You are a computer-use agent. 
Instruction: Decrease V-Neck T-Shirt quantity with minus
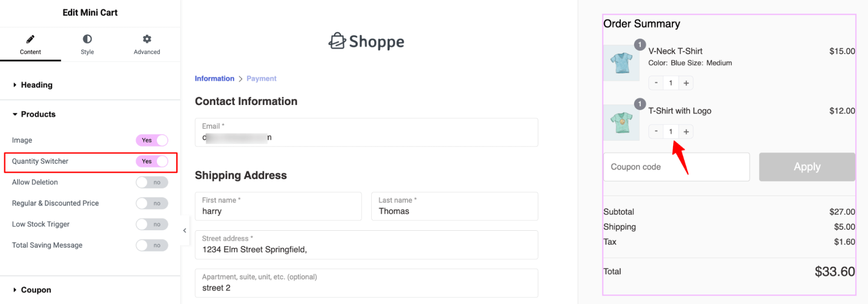[x=656, y=83]
